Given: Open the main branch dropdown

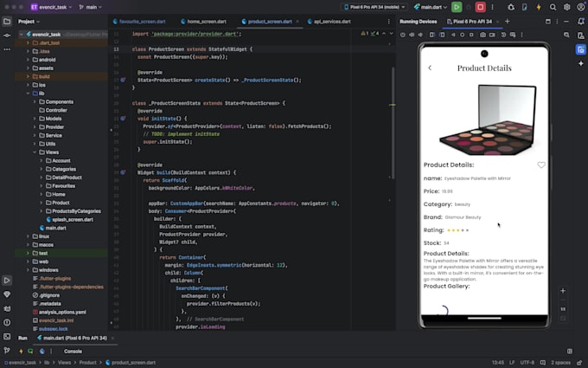Looking at the screenshot, I should click(x=91, y=7).
